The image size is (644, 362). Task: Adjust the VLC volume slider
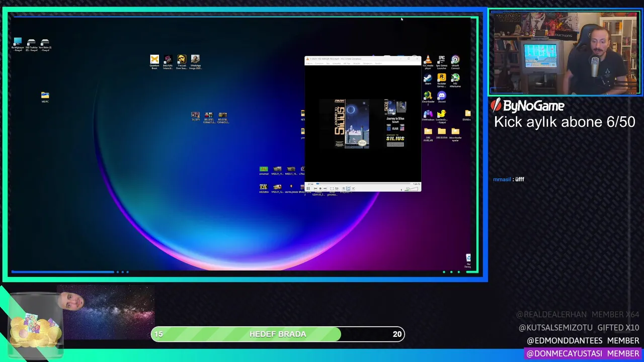pos(412,190)
